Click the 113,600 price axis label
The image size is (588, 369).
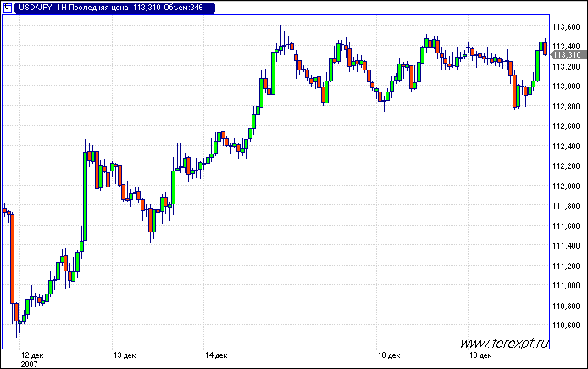click(x=568, y=26)
